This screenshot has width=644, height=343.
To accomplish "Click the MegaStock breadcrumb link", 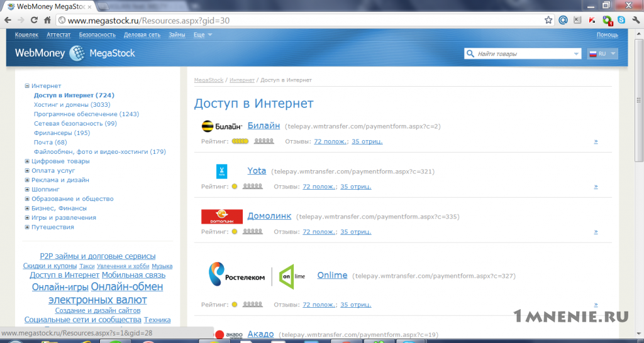I will (209, 80).
